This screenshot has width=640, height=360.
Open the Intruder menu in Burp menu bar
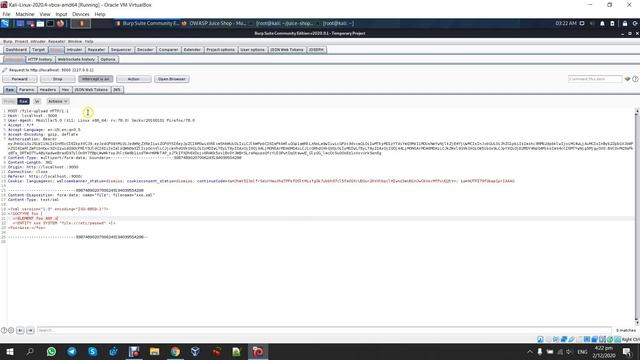click(38, 41)
